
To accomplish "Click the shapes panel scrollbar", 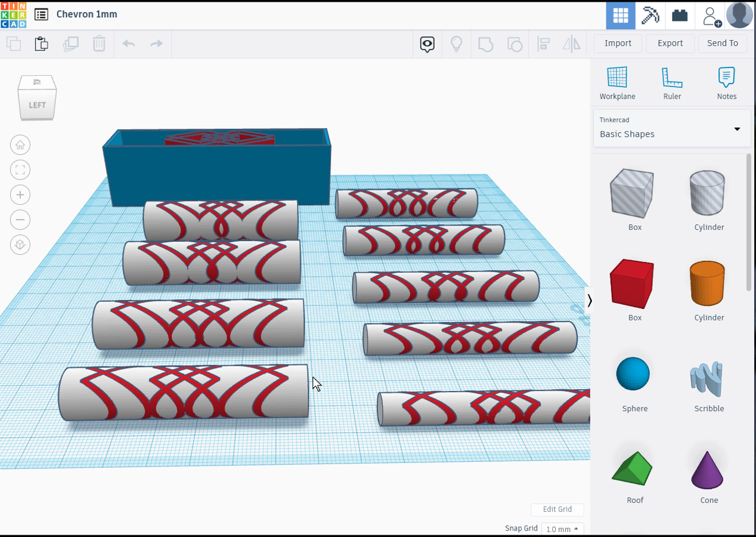I will click(x=749, y=222).
